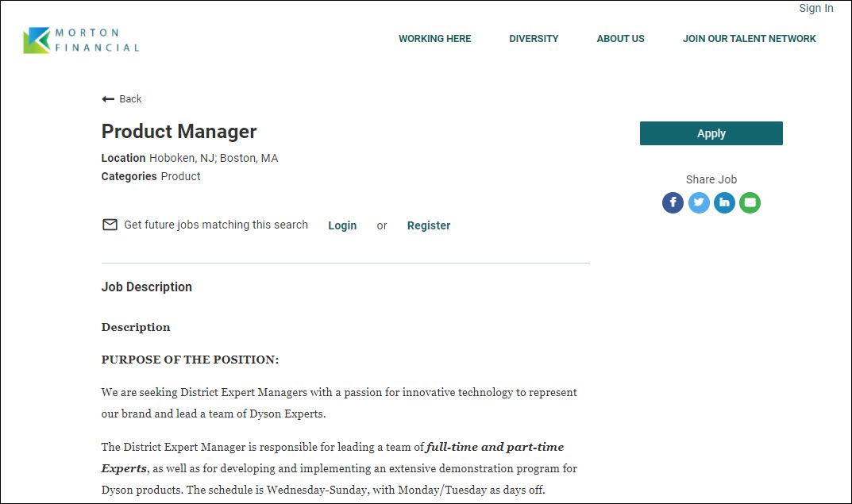852x504 pixels.
Task: Click the Back link text
Action: click(130, 99)
